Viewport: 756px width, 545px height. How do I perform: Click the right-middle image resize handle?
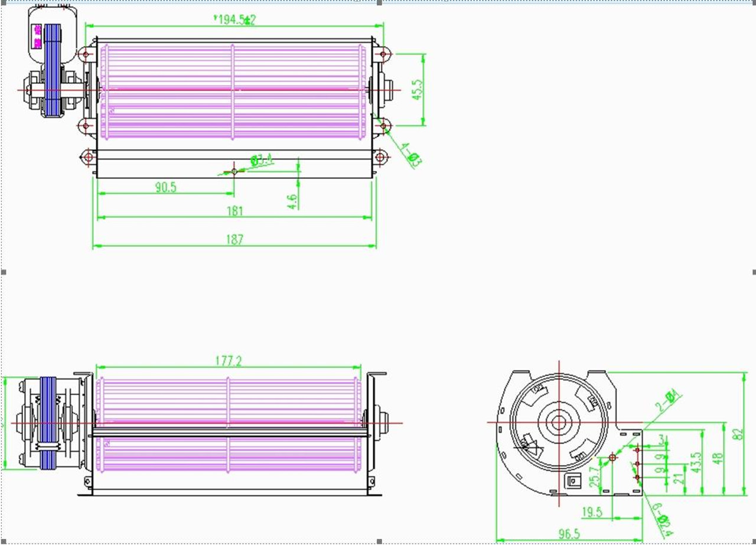click(754, 272)
